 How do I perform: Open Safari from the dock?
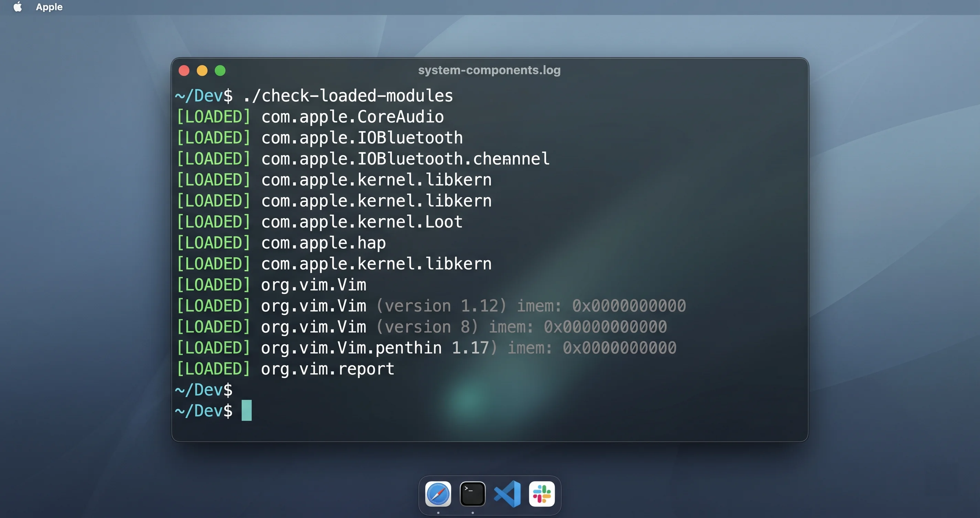tap(438, 494)
